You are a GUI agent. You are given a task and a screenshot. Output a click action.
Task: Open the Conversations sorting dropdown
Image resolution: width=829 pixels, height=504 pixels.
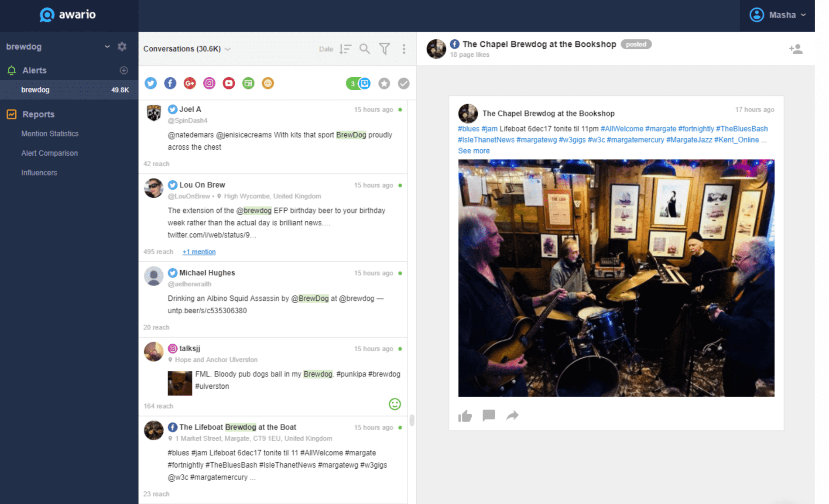coord(228,49)
